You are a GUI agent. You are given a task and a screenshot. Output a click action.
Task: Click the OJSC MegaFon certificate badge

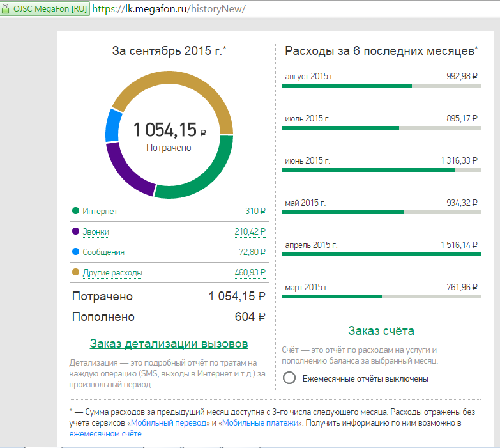click(x=45, y=8)
